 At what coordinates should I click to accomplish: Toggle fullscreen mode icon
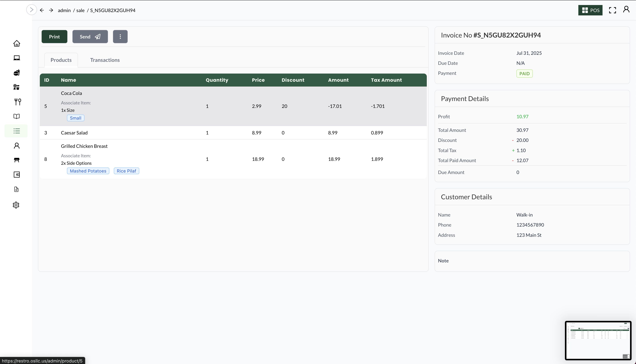(612, 10)
